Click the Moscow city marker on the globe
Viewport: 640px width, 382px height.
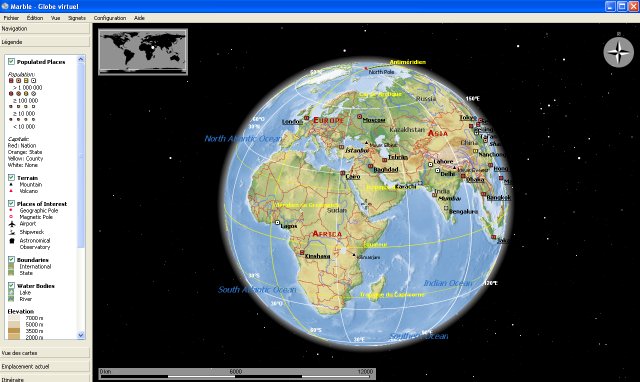(360, 116)
